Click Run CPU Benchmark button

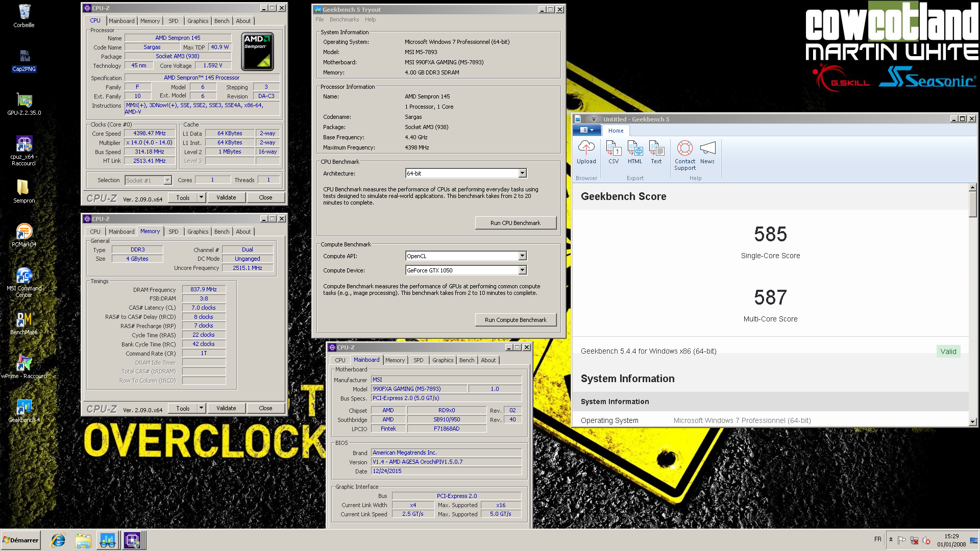[x=516, y=223]
